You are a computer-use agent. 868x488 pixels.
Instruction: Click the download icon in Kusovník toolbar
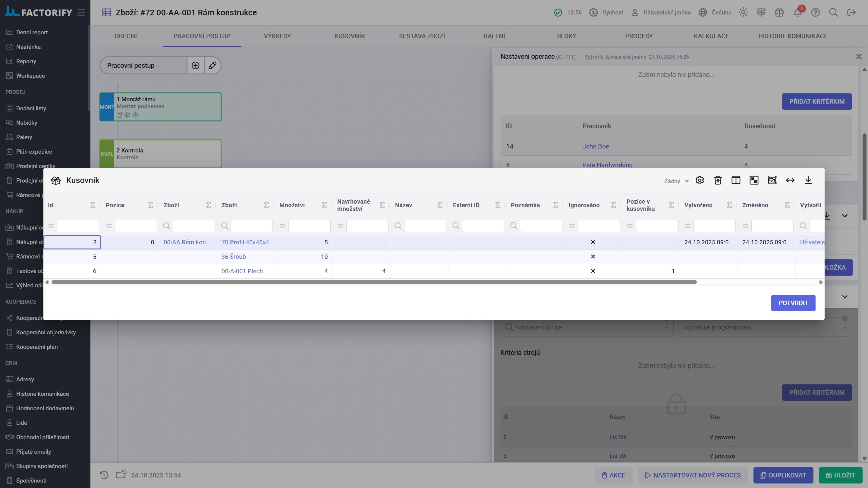point(808,180)
